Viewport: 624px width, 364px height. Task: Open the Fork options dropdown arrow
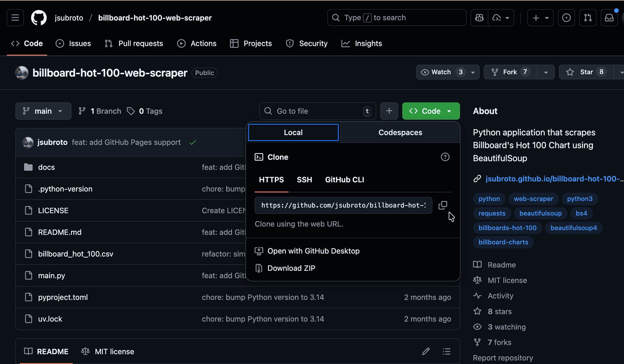click(x=546, y=72)
